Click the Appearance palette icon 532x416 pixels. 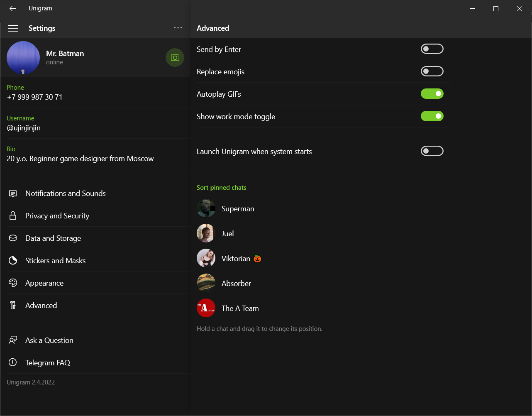pos(13,283)
